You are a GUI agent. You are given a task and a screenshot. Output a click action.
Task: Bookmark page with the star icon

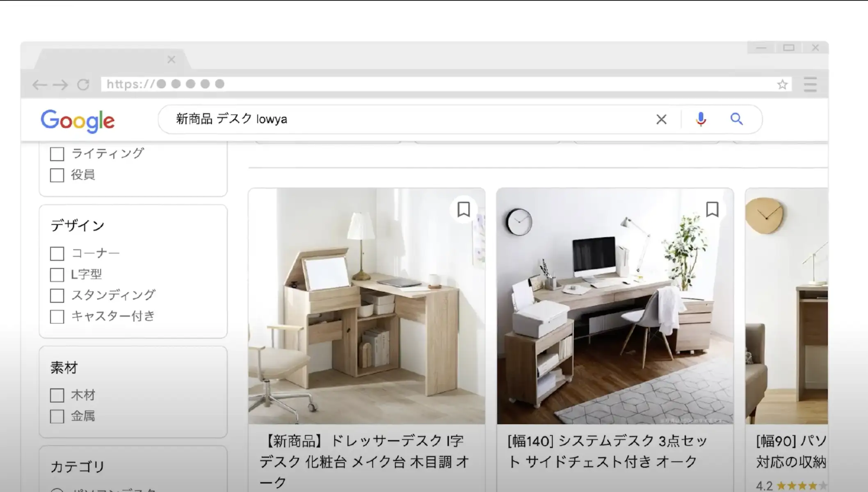tap(782, 84)
